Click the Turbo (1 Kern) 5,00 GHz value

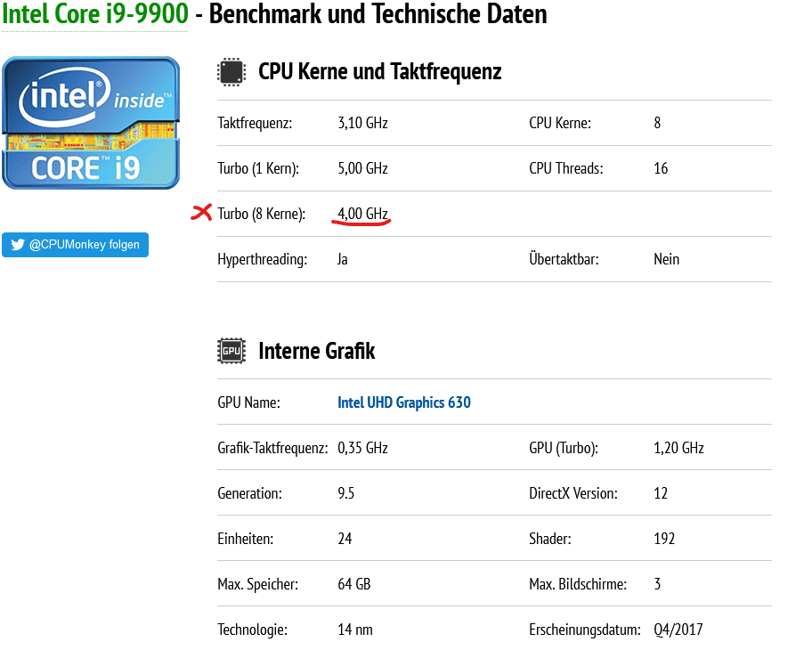coord(362,168)
